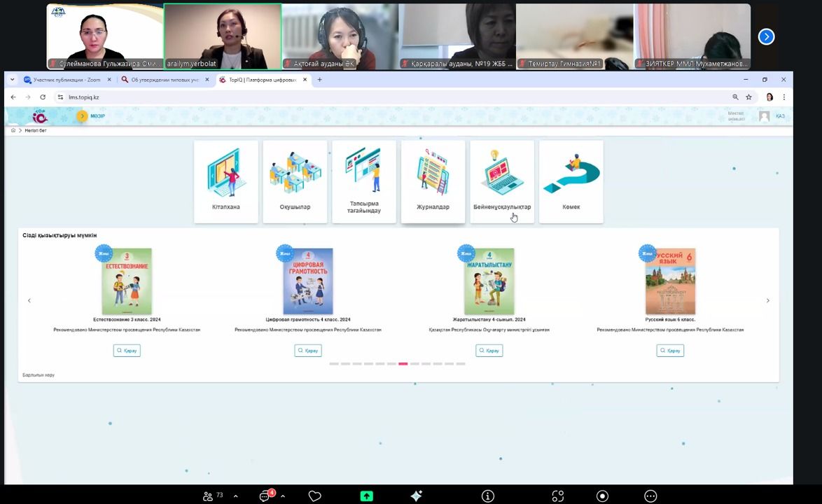The image size is (822, 504).
Task: Click Zoom share screen green icon
Action: pyautogui.click(x=366, y=496)
